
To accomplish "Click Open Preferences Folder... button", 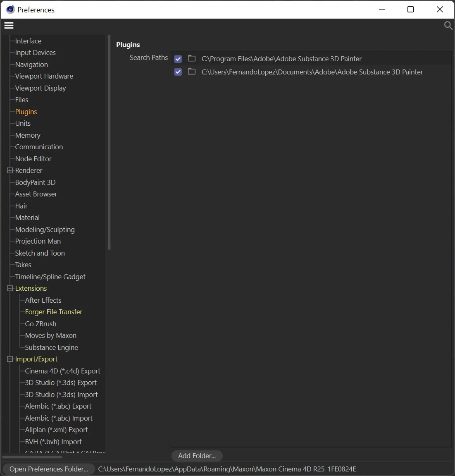I will (x=49, y=469).
